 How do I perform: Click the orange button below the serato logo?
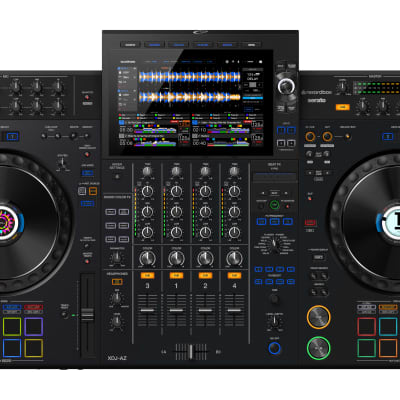[342, 107]
